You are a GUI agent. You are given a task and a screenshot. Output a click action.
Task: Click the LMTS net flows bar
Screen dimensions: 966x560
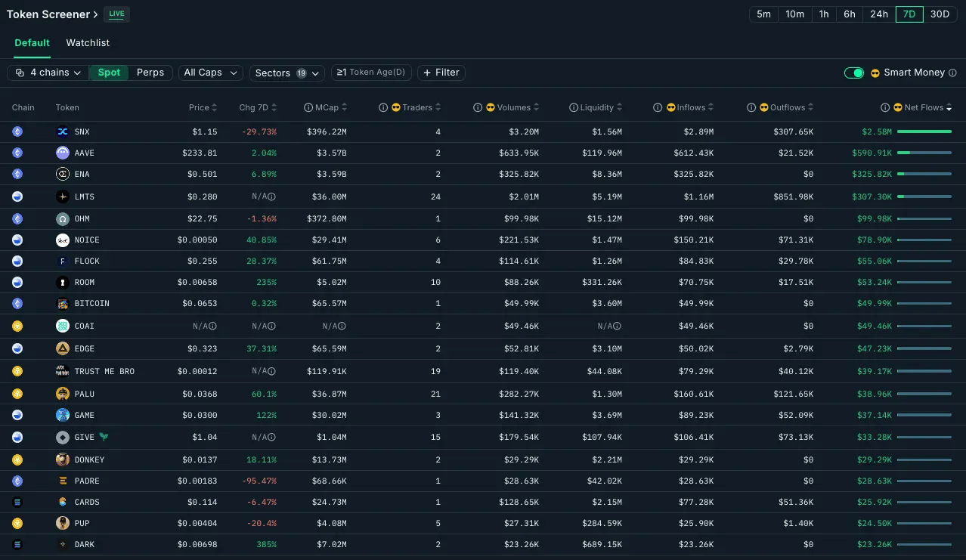(x=924, y=196)
